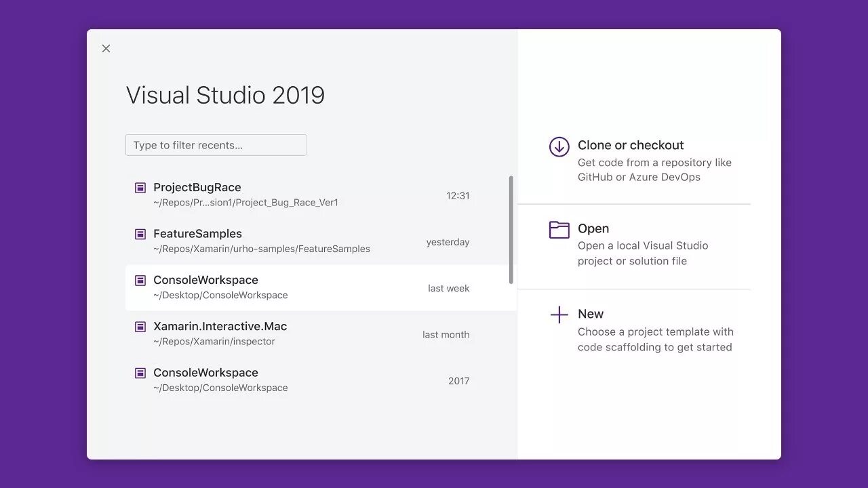
Task: Click the New plus icon
Action: tap(559, 314)
